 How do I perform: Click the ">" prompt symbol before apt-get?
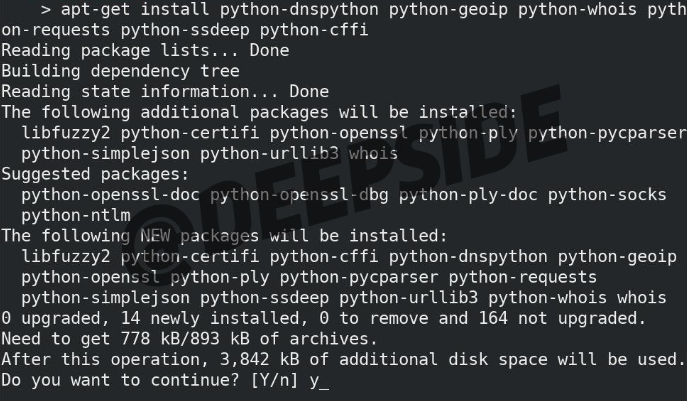pyautogui.click(x=45, y=10)
